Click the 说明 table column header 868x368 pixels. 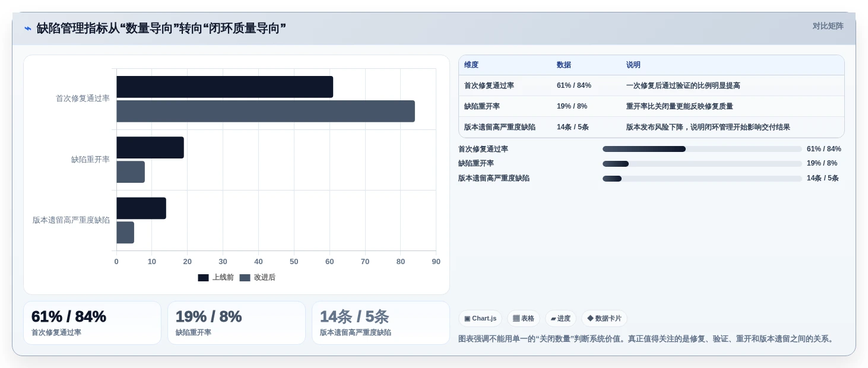(x=633, y=65)
